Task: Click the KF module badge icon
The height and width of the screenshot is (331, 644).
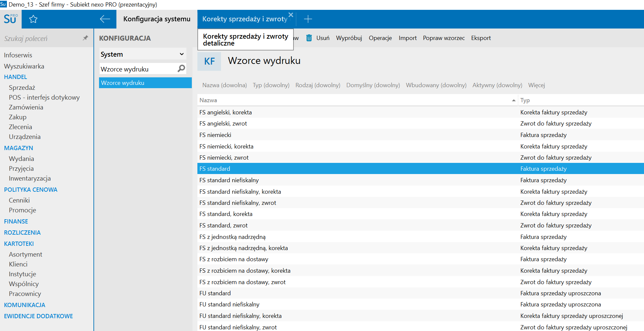Action: [x=209, y=61]
